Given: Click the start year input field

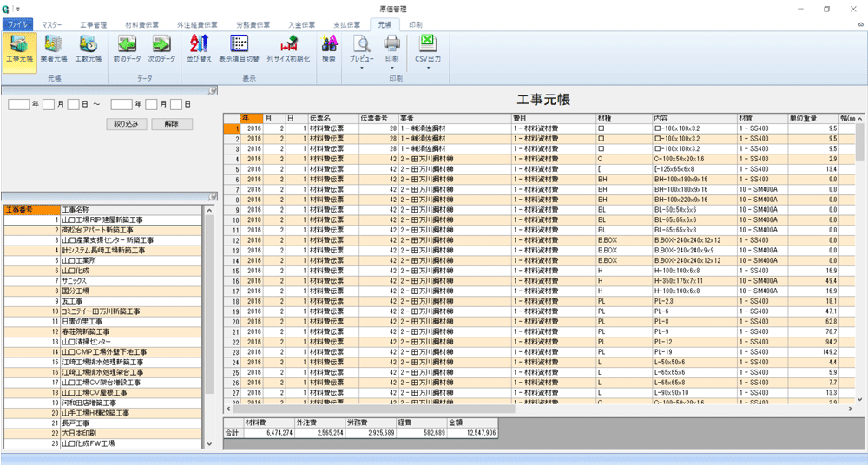Looking at the screenshot, I should (x=19, y=104).
